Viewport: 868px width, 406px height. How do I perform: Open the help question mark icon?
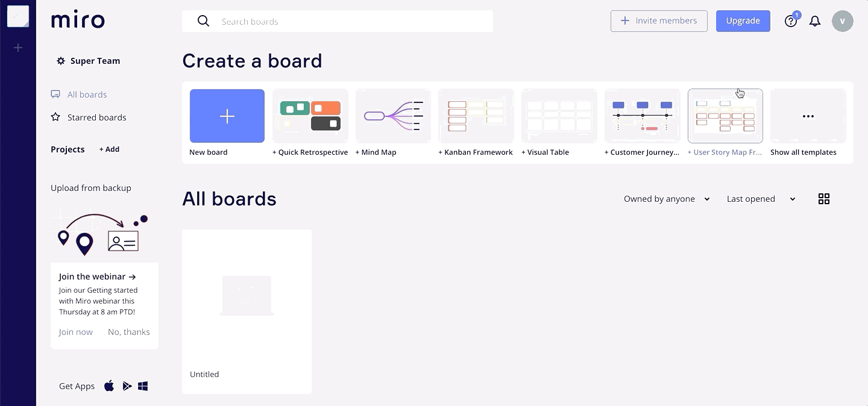click(x=791, y=21)
